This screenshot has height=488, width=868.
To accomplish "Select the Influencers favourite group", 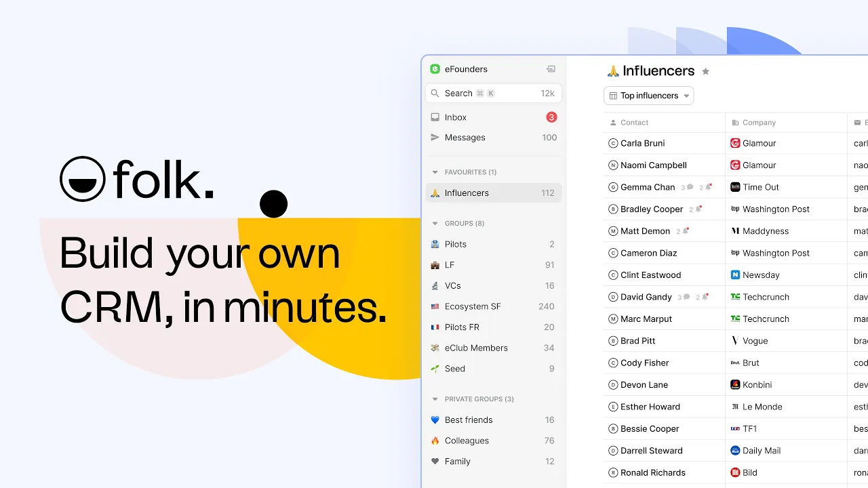I will coord(494,193).
